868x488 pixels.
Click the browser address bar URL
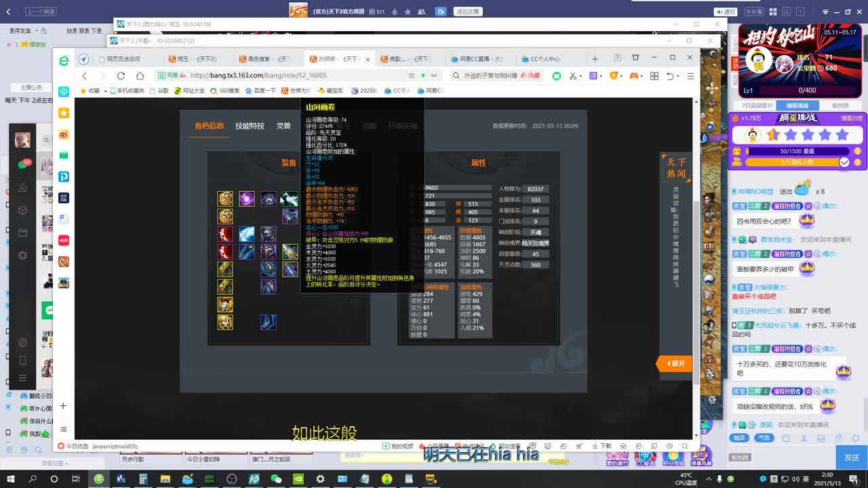click(258, 76)
